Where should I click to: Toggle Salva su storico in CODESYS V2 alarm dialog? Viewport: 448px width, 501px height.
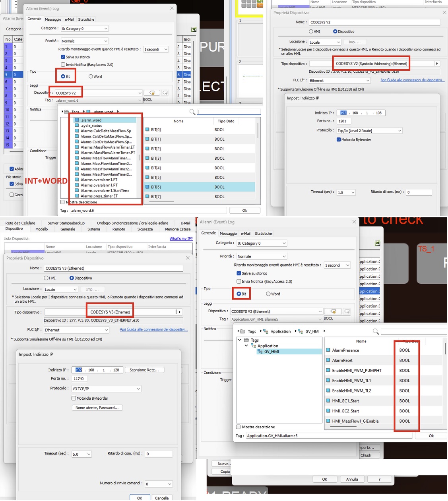(x=63, y=57)
